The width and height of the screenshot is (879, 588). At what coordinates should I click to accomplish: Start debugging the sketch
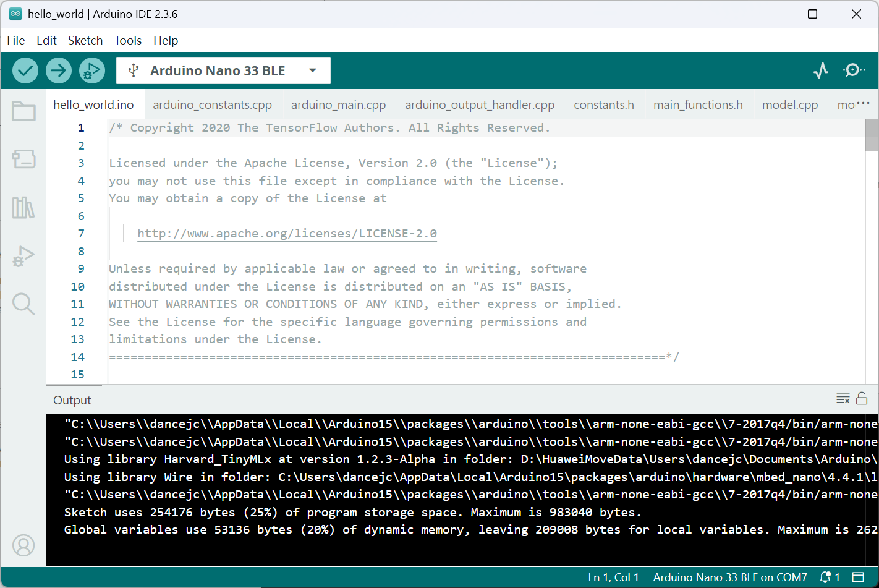[x=92, y=70]
